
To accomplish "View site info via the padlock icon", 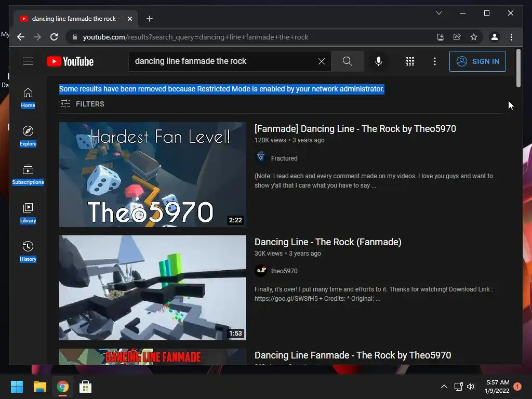I will (75, 37).
